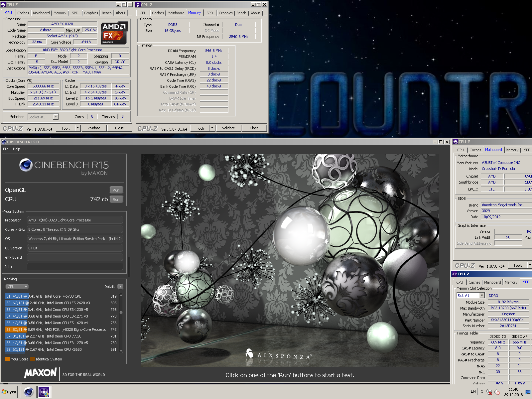Select highlighted AMD FX-8320 ranking row
The height and width of the screenshot is (399, 532).
point(62,330)
